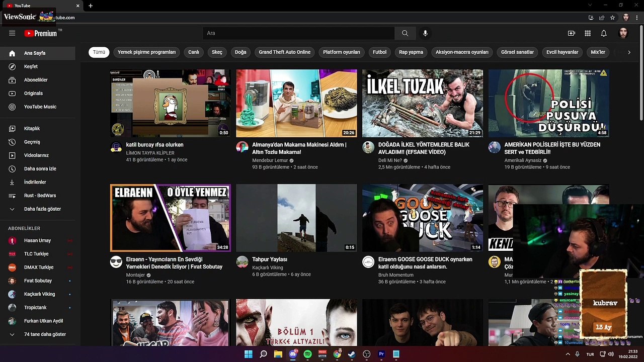Click the LİMON TAYFA KLİPLER channel avatar

pos(116,147)
